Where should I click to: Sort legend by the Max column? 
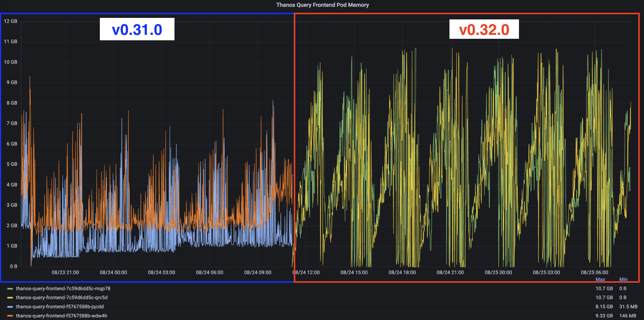pos(601,279)
